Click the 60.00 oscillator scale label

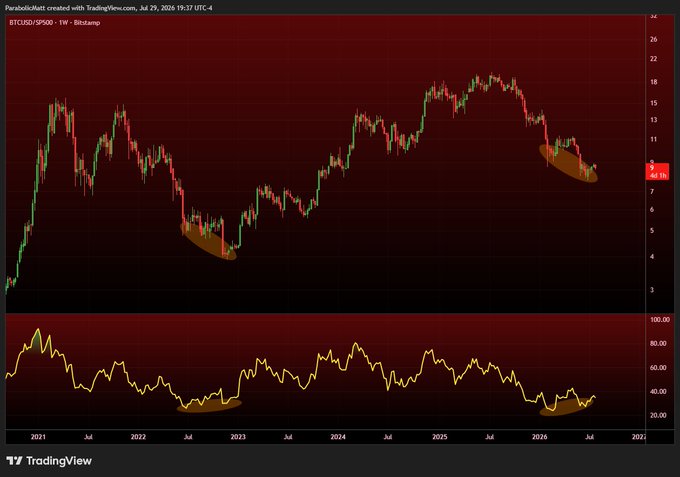coord(658,368)
